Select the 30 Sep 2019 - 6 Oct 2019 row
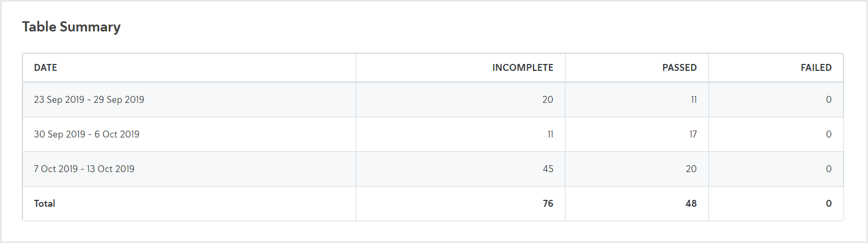This screenshot has width=868, height=243. [x=433, y=134]
